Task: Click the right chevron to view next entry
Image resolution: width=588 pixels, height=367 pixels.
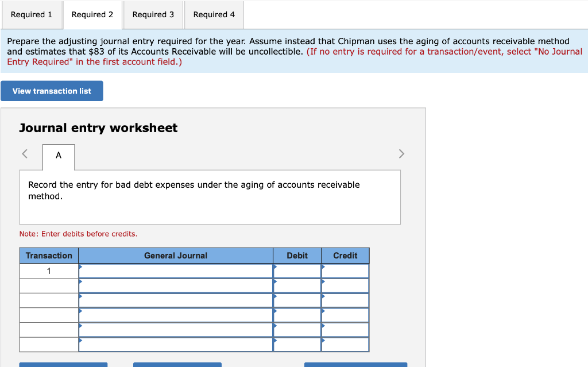Action: pos(401,153)
